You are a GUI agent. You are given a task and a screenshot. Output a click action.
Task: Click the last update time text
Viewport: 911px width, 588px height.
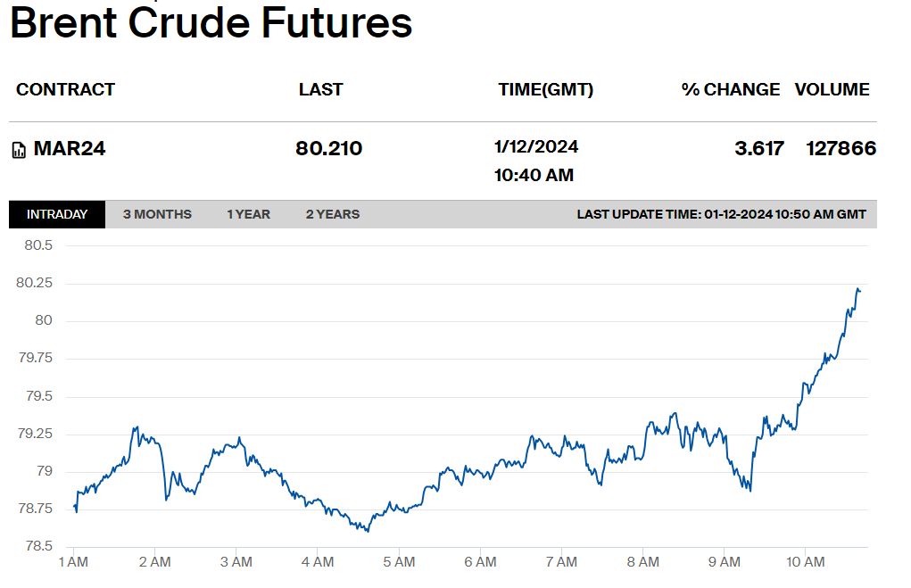[x=721, y=214]
